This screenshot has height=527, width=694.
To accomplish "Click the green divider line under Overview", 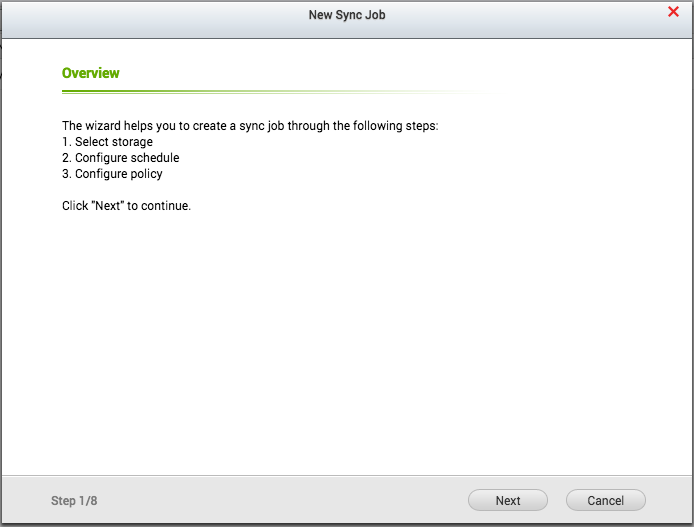I will pyautogui.click(x=200, y=91).
